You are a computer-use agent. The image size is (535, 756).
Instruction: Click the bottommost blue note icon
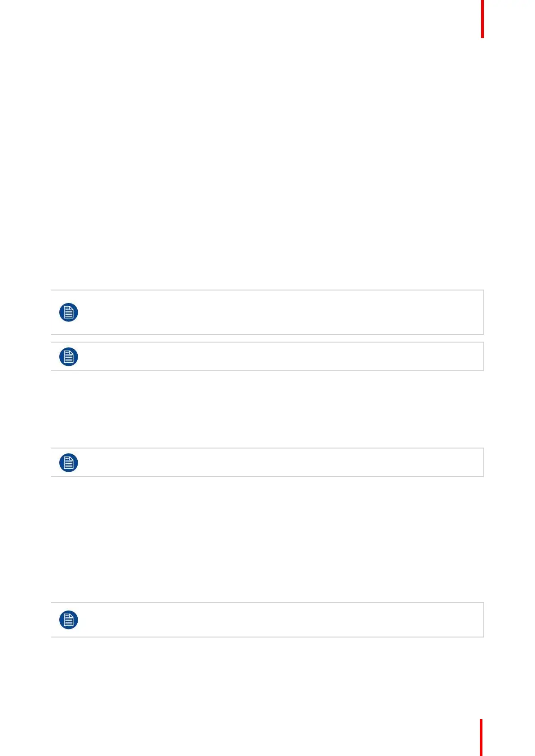click(x=69, y=620)
